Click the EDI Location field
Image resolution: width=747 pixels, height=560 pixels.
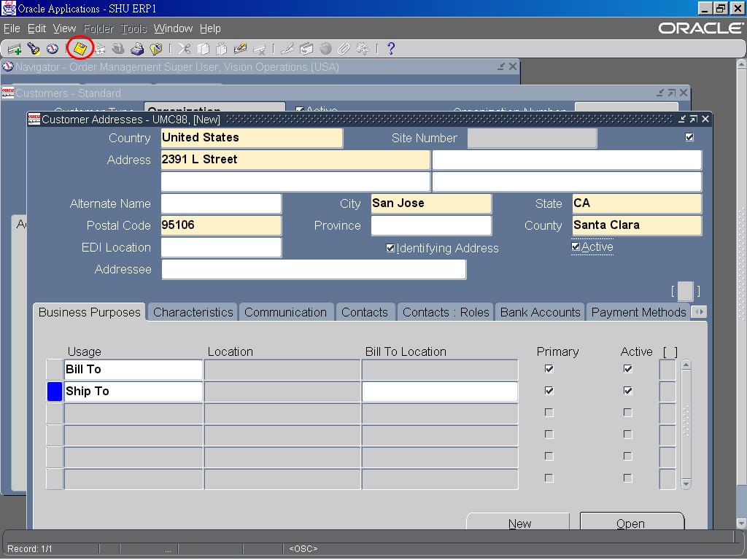click(x=221, y=247)
